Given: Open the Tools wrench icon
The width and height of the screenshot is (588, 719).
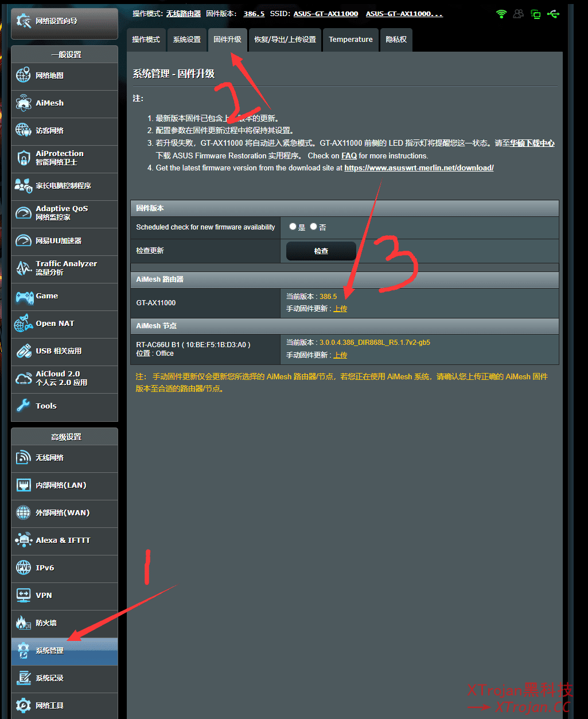Looking at the screenshot, I should pos(24,406).
